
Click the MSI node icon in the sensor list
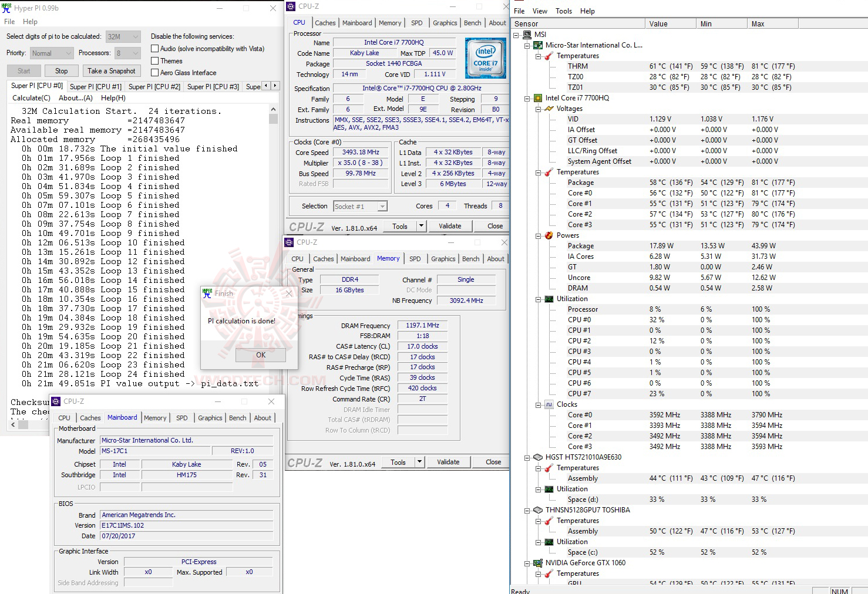click(527, 34)
